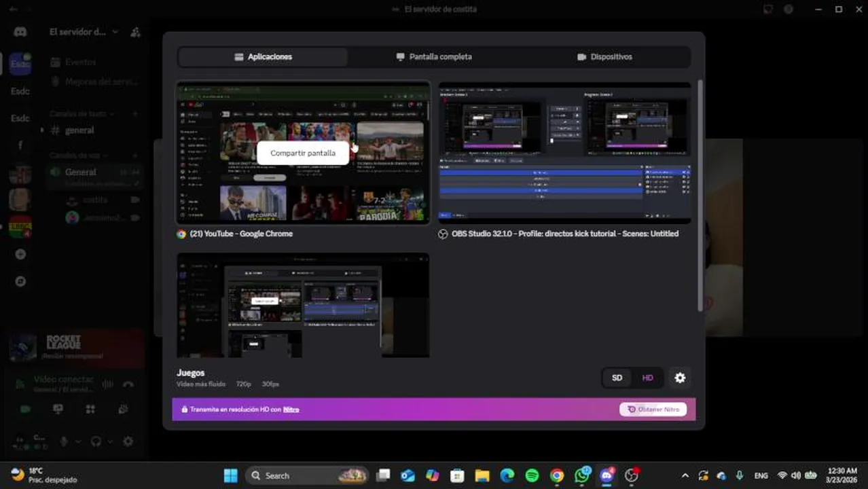
Task: Select the Dispositivos tab
Action: coord(604,57)
